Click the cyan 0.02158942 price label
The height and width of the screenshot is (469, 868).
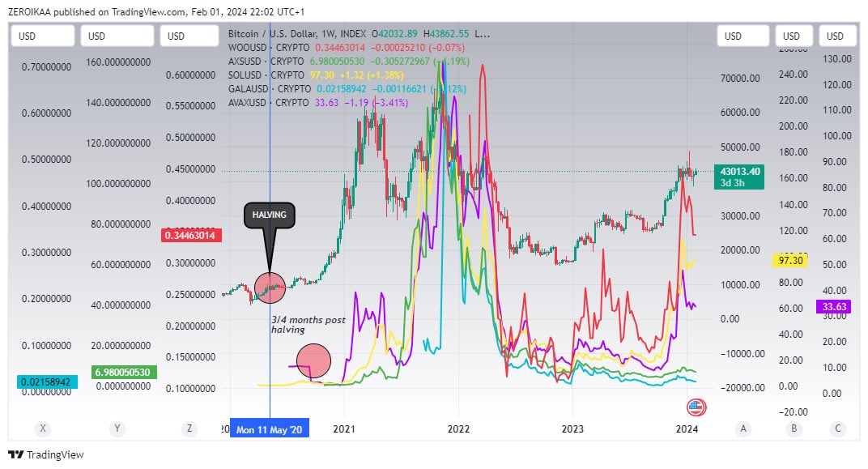point(47,382)
